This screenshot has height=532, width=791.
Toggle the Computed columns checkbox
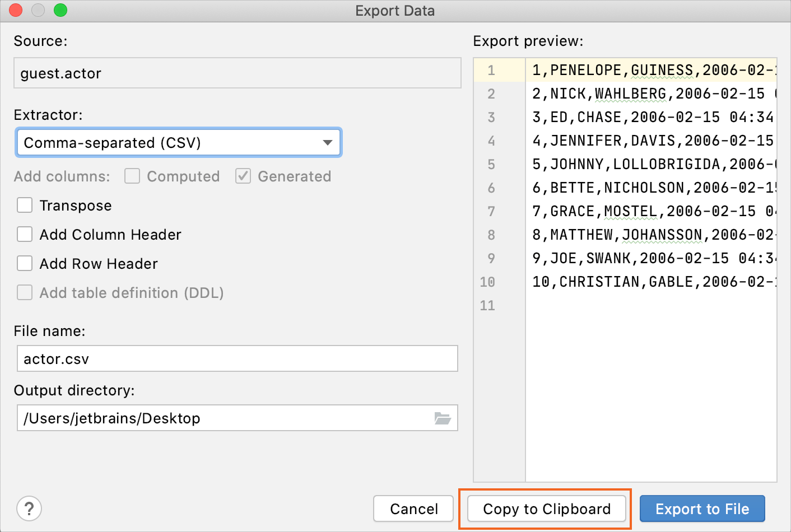[x=132, y=176]
